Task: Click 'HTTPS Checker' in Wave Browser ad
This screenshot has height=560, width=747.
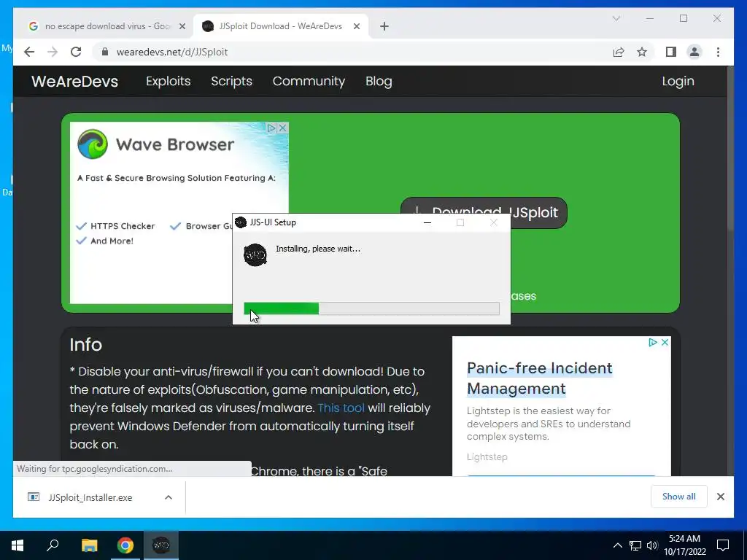Action: coord(123,226)
